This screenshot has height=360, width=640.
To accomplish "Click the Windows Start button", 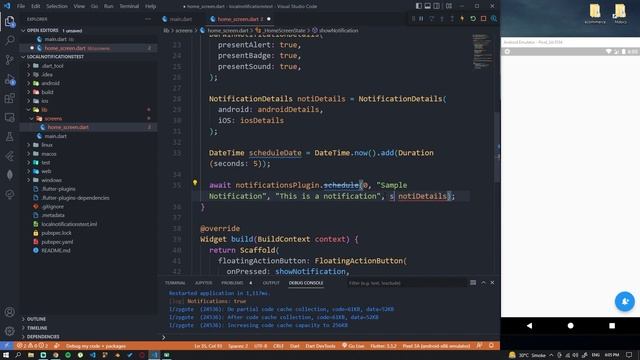I will point(6,355).
